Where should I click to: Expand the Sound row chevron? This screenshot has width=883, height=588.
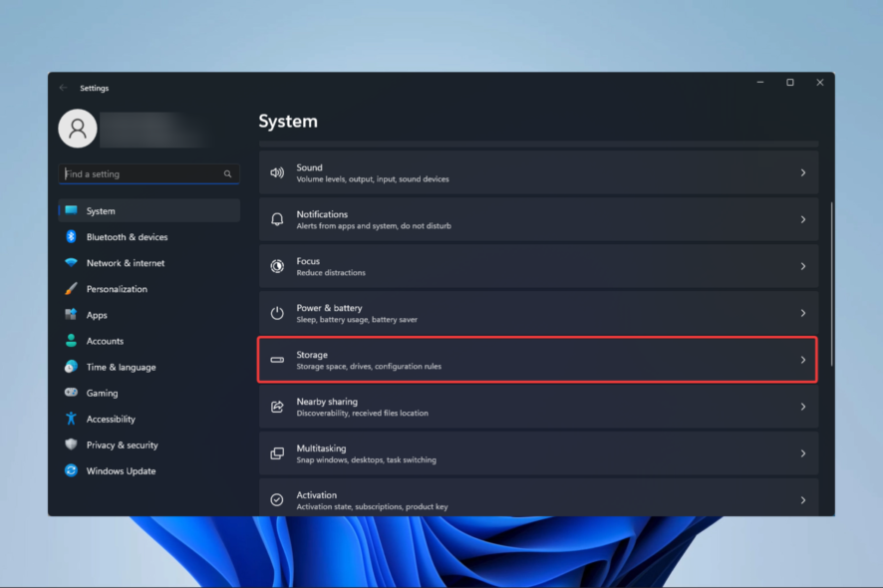[x=803, y=172]
